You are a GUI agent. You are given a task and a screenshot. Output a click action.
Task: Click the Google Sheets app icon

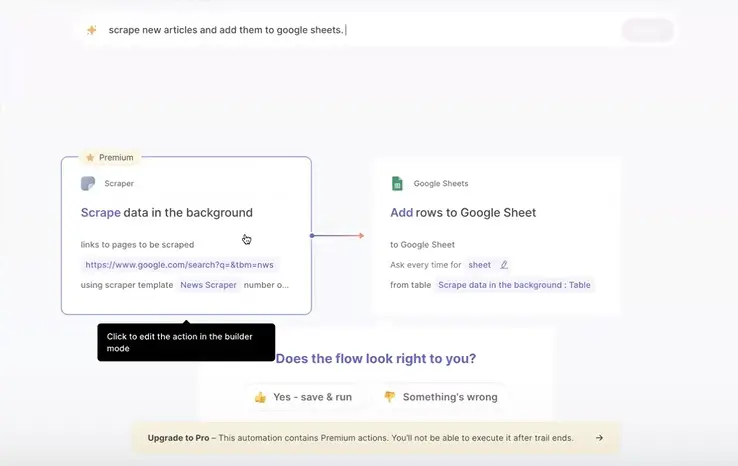pyautogui.click(x=397, y=184)
